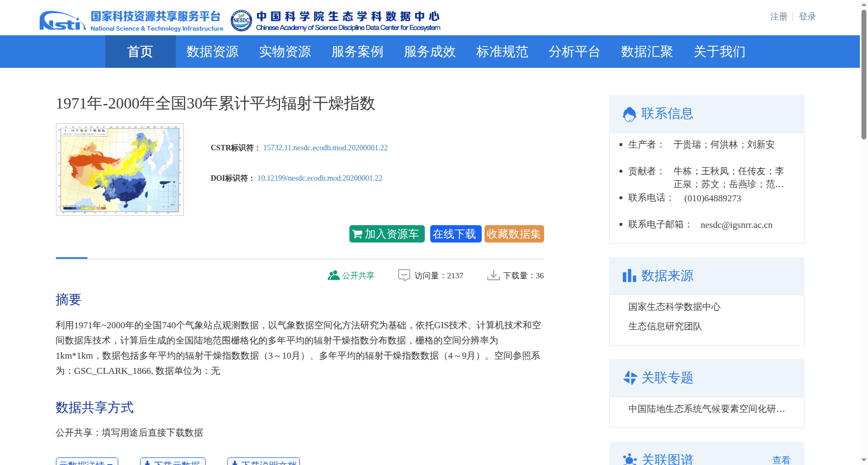Click the 国家科技资源共享服务平台 title text

point(156,16)
